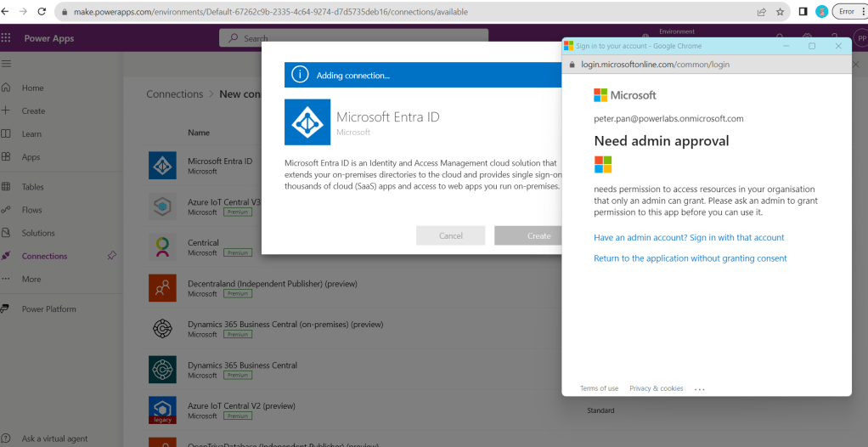Go to Solutions in the sidebar

coord(38,233)
